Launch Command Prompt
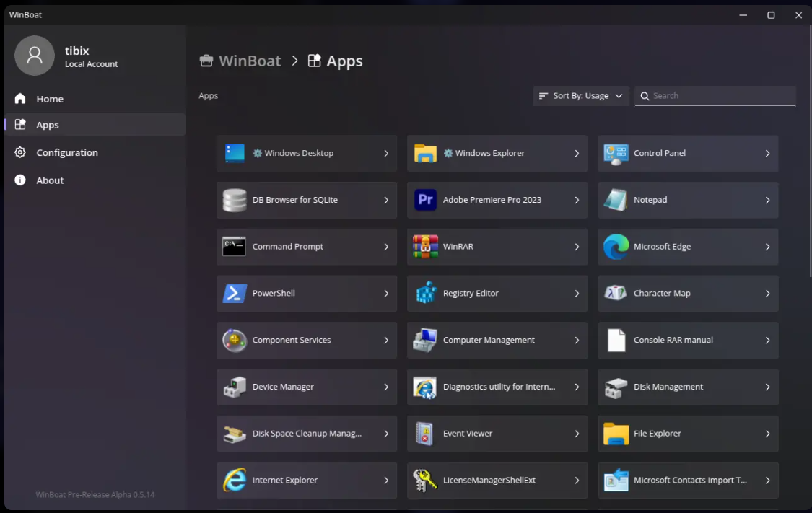The image size is (812, 513). pos(307,247)
